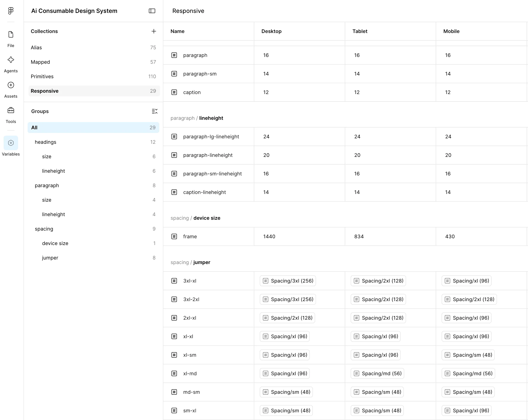
Task: Click Desktop value Spacing/3xl (256) for 3xl-xl
Action: [288, 281]
